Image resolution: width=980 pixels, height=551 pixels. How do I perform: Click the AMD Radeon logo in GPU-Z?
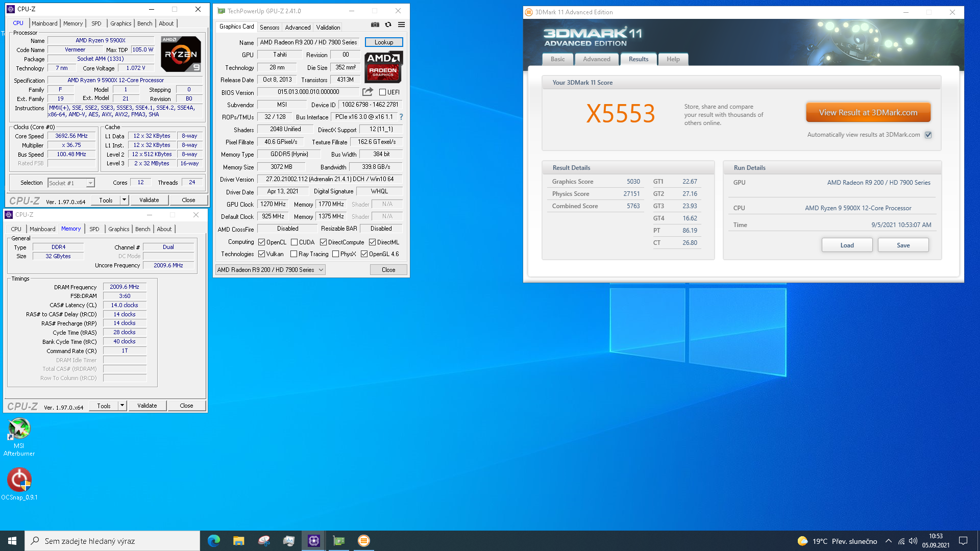[x=384, y=67]
